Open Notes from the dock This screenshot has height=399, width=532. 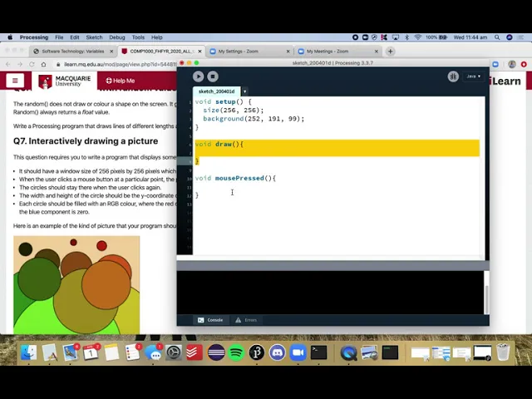pos(111,352)
